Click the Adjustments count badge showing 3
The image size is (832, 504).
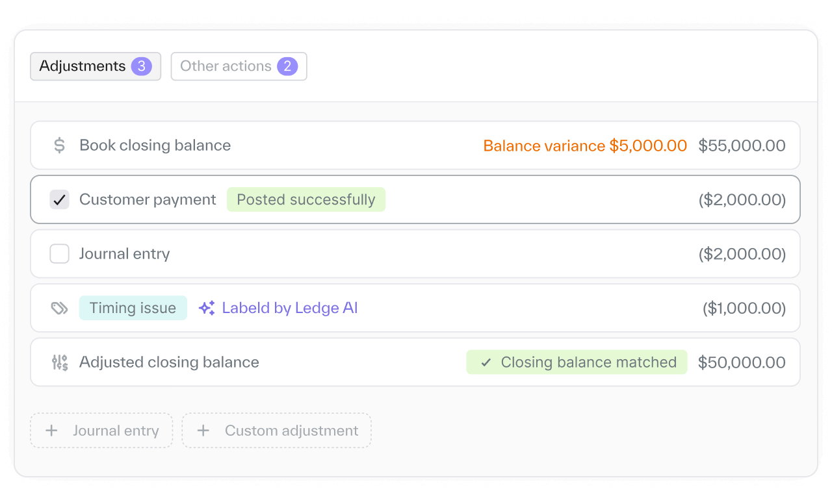pyautogui.click(x=141, y=66)
